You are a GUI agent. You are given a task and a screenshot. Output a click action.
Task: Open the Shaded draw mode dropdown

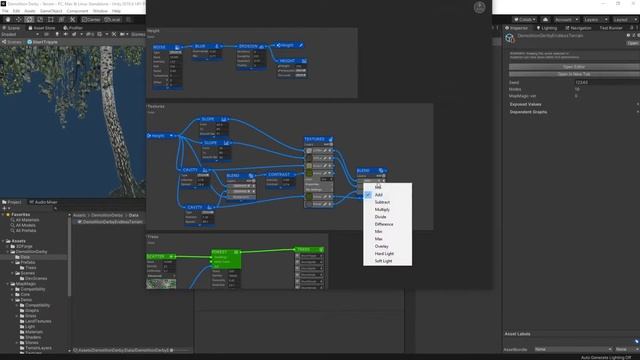[20, 34]
